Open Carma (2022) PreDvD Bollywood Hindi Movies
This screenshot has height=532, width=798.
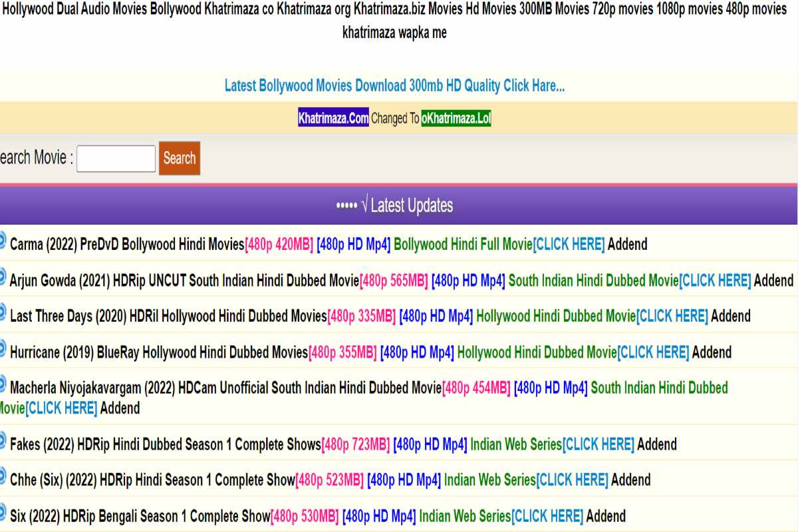pos(127,245)
